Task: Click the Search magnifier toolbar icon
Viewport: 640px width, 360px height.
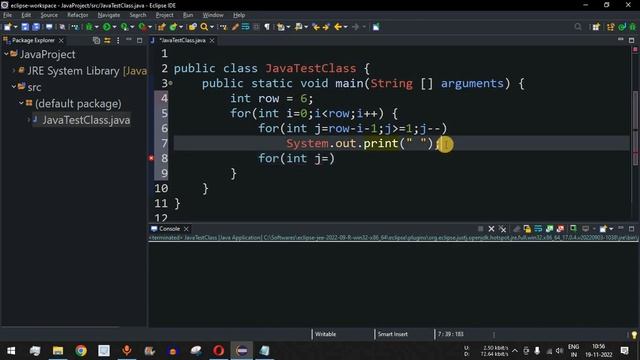Action: (204, 27)
